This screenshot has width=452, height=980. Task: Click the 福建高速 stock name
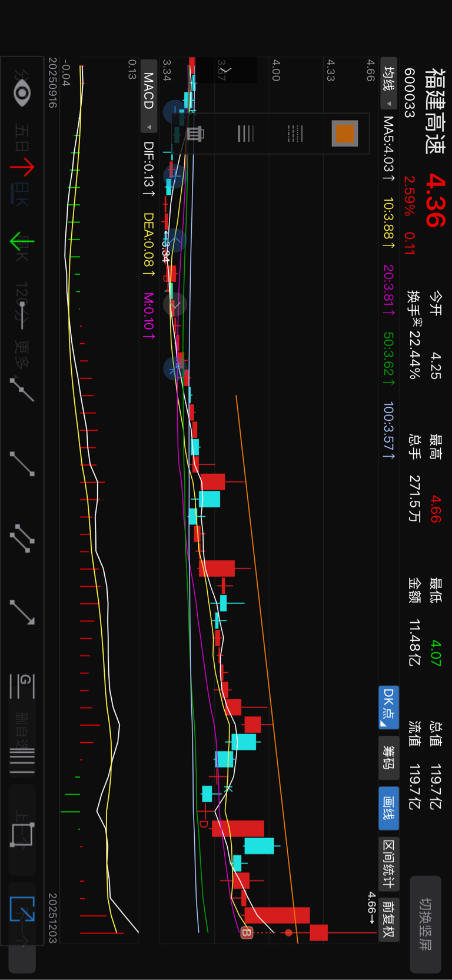pyautogui.click(x=435, y=111)
